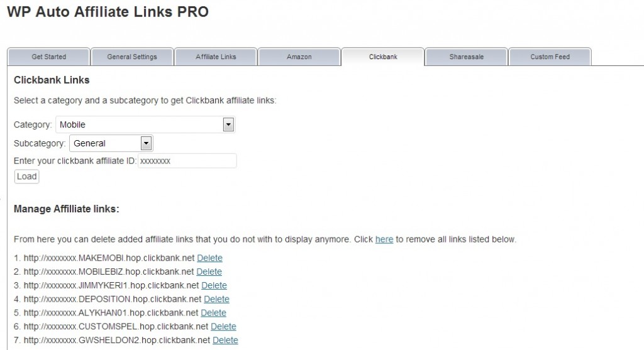Switch to General Settings tab
The width and height of the screenshot is (644, 350).
click(132, 57)
